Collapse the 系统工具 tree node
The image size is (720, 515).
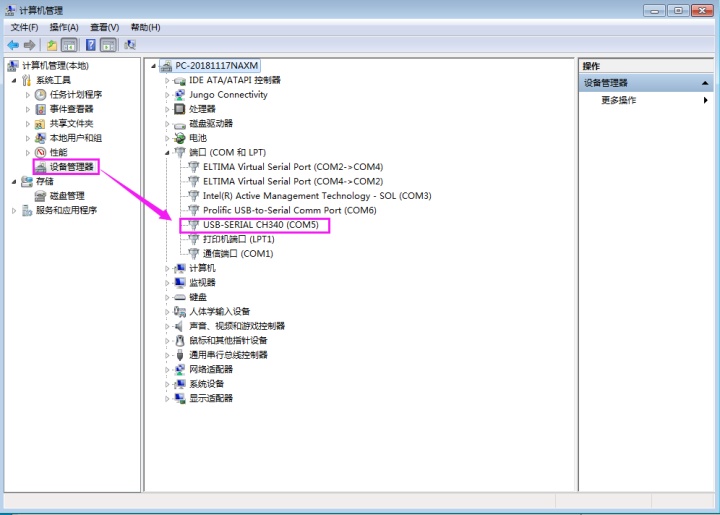pyautogui.click(x=14, y=80)
